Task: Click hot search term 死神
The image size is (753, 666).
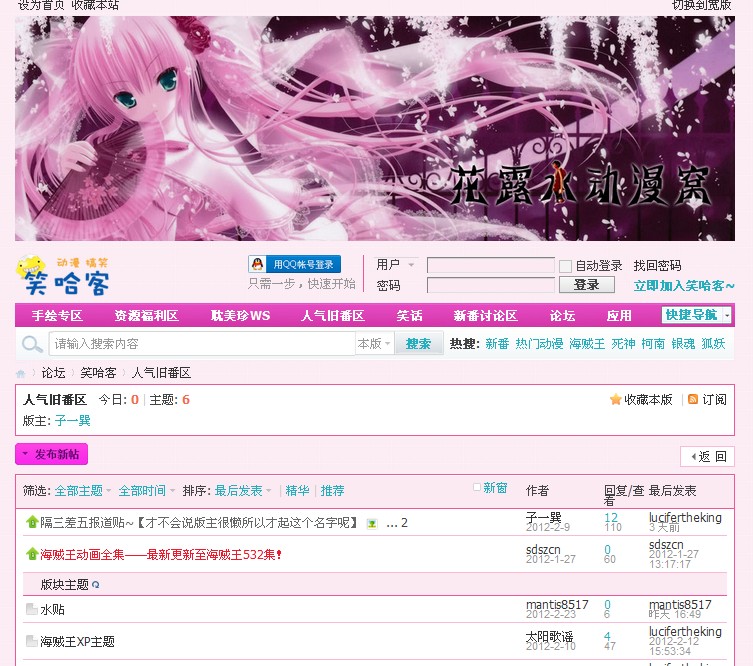Action: tap(623, 344)
